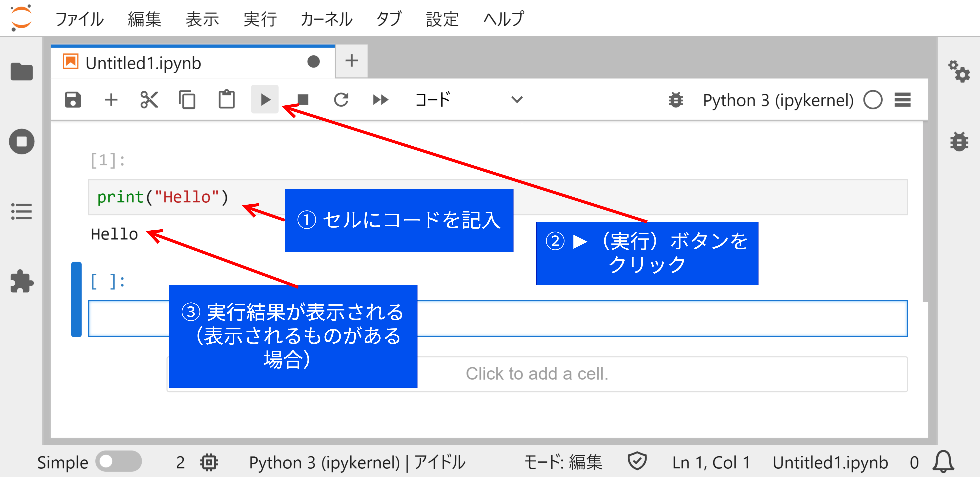This screenshot has height=477, width=980.
Task: Cut the selected cell
Action: pos(149,100)
